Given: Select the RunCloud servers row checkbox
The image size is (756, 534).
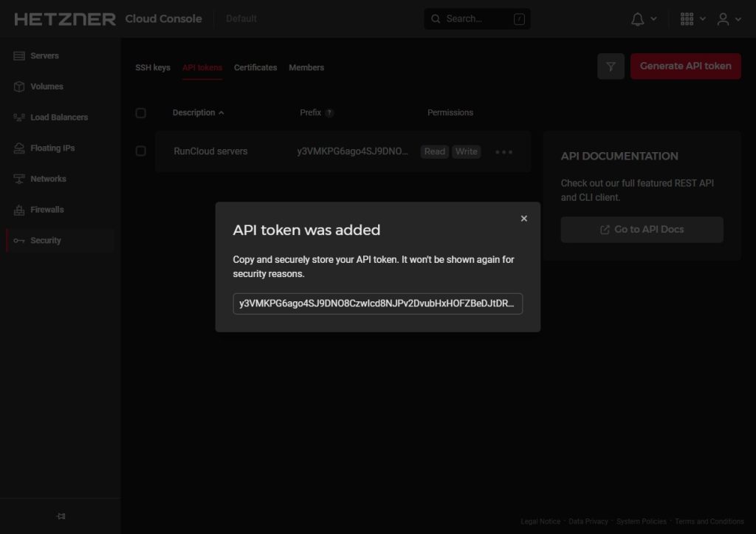Looking at the screenshot, I should tap(140, 151).
